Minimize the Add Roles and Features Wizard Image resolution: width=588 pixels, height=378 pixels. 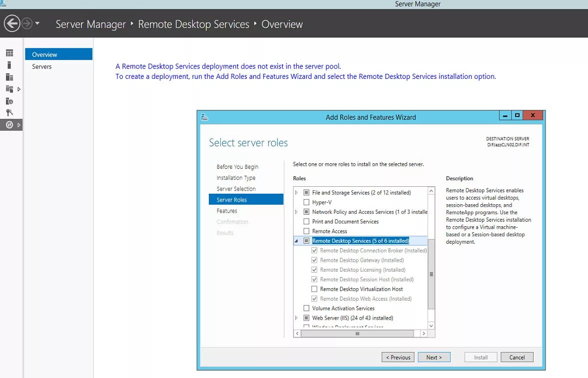pos(505,115)
